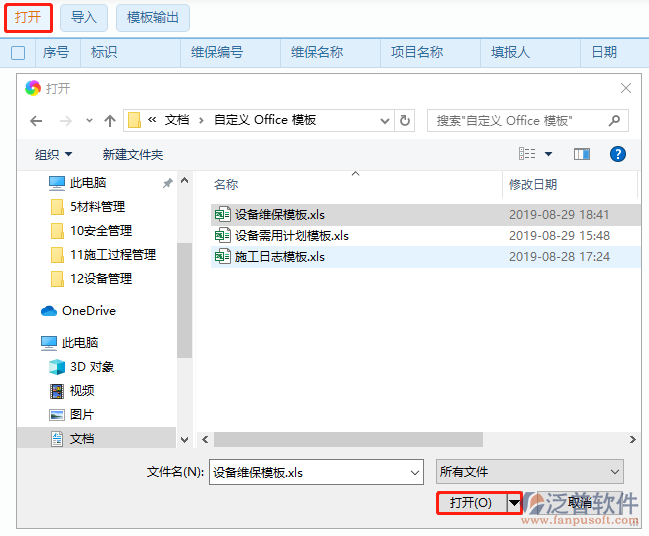
Task: Select 3D 对象 in sidebar
Action: point(82,367)
